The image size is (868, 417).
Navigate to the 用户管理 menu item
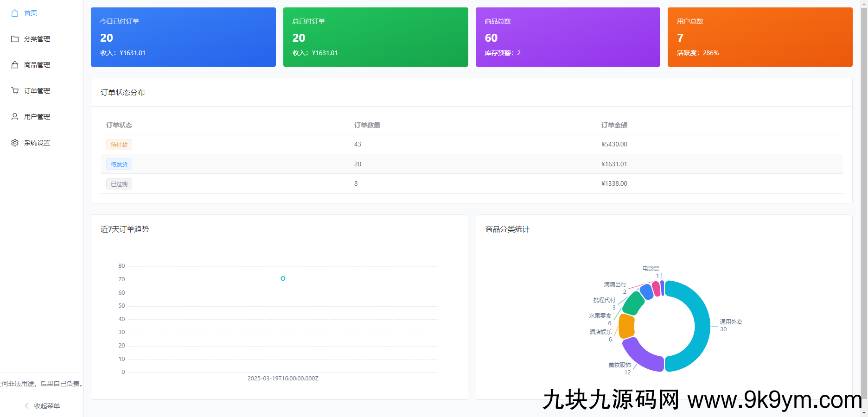[x=38, y=116]
